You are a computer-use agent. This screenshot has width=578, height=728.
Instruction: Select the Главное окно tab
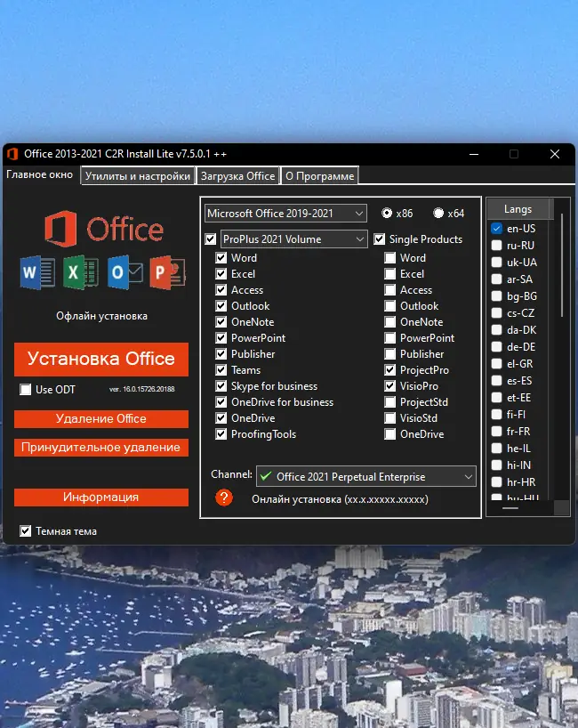(x=40, y=174)
